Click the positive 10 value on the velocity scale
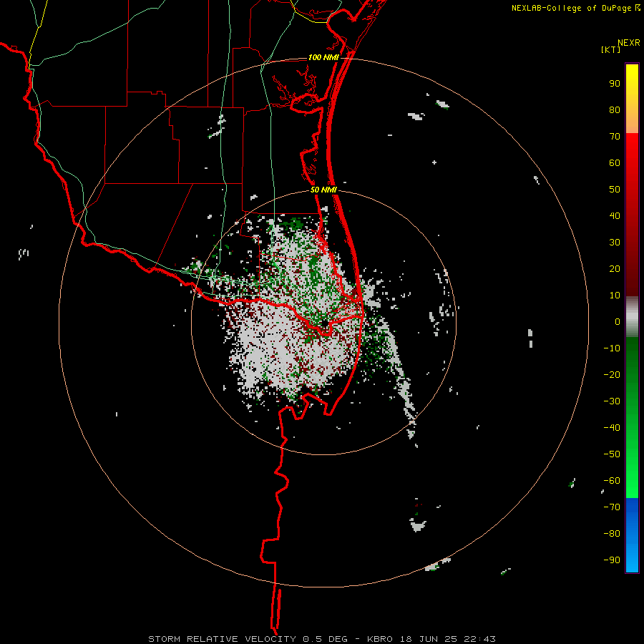The height and width of the screenshot is (644, 644). 615,296
